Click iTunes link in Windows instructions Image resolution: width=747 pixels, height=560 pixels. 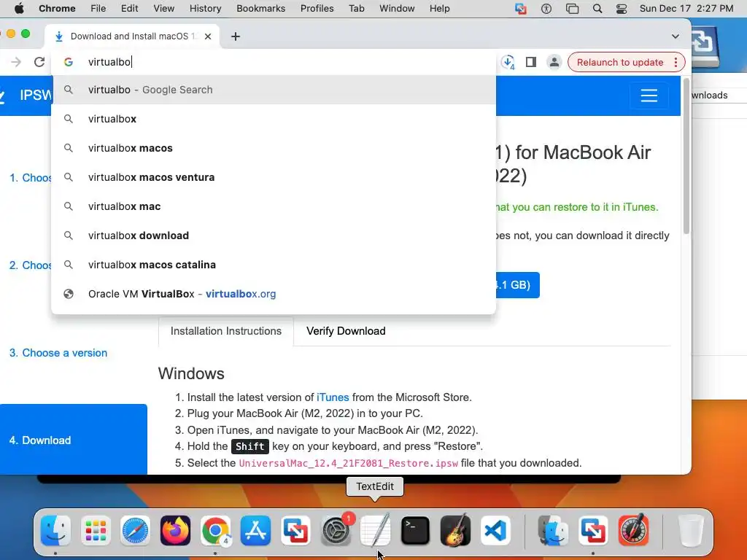click(x=333, y=397)
